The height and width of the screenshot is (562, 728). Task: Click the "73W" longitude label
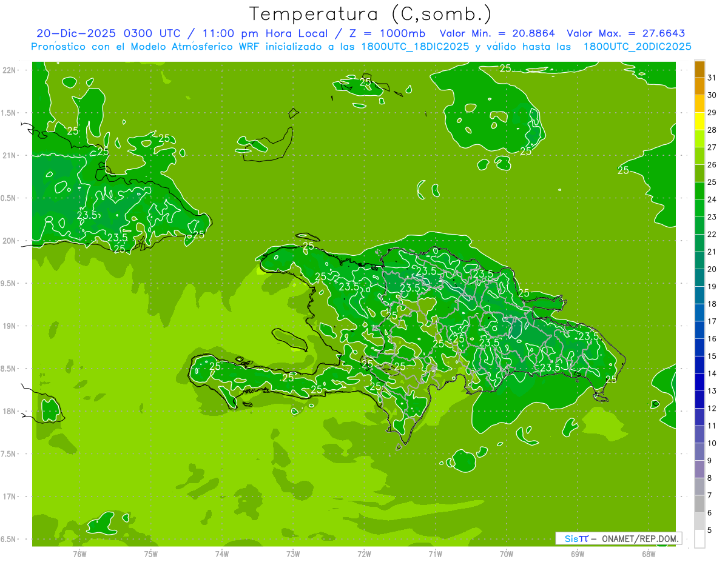click(x=293, y=554)
